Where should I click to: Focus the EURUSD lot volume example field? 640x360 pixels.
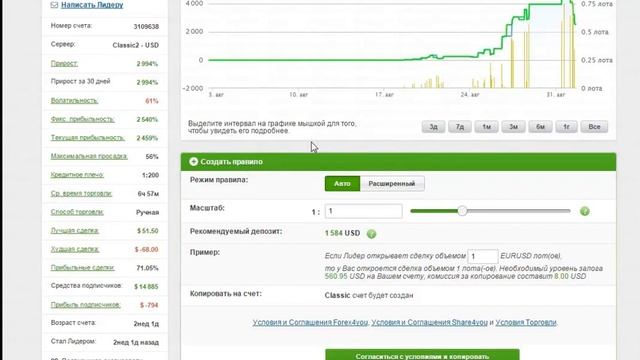pyautogui.click(x=482, y=256)
